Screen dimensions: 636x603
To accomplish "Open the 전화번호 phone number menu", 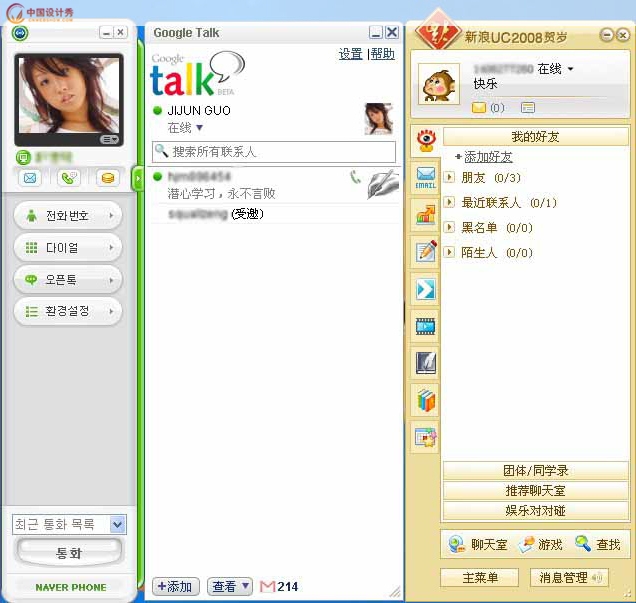I will [x=68, y=216].
